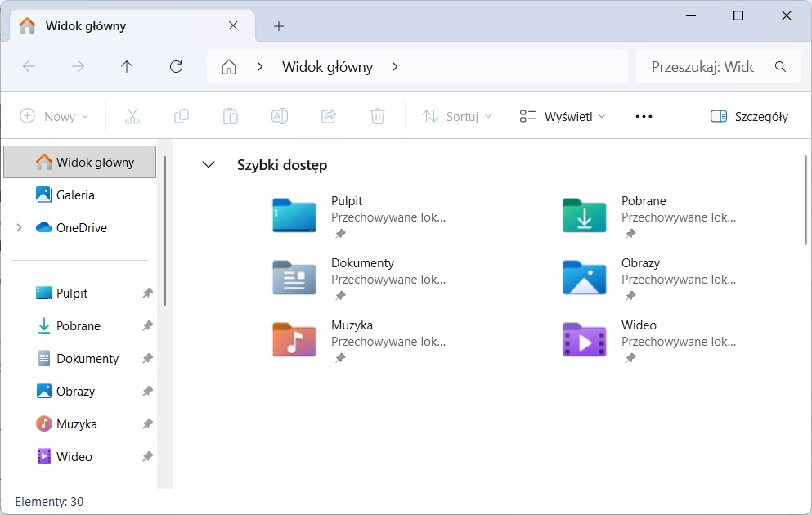Open the Pobrane folder tile
Viewport: 812px width, 515px height.
(x=585, y=216)
